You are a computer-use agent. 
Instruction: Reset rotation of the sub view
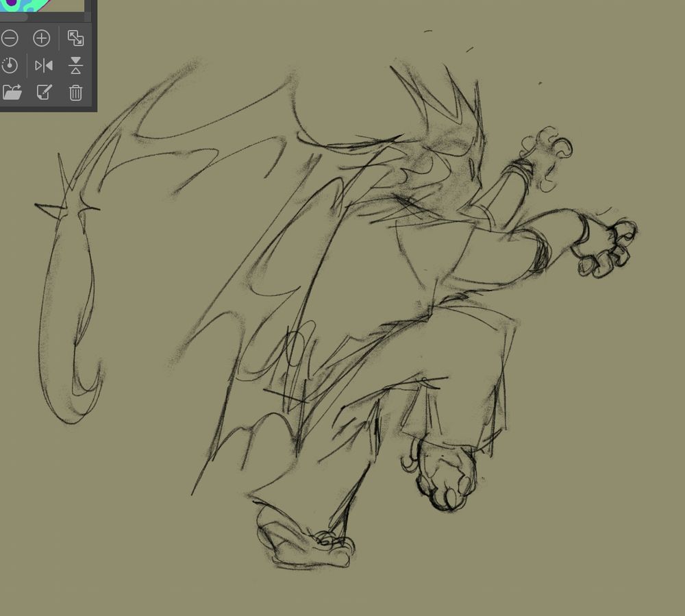[9, 66]
